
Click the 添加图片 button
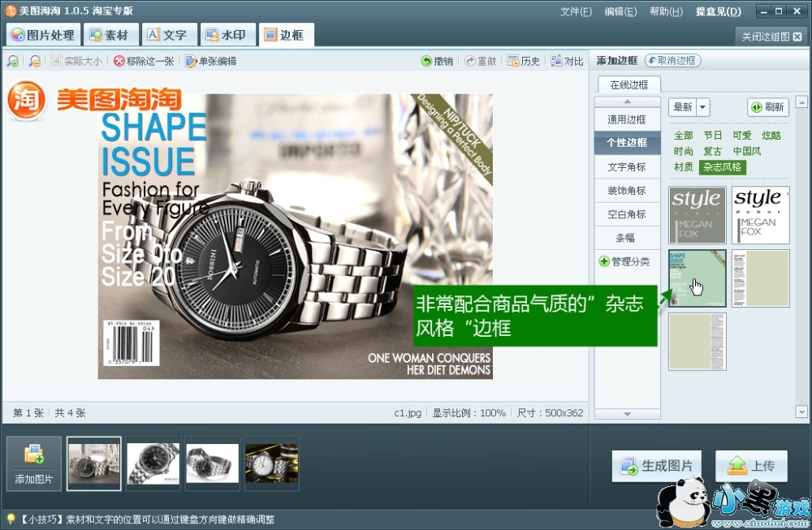coord(33,463)
